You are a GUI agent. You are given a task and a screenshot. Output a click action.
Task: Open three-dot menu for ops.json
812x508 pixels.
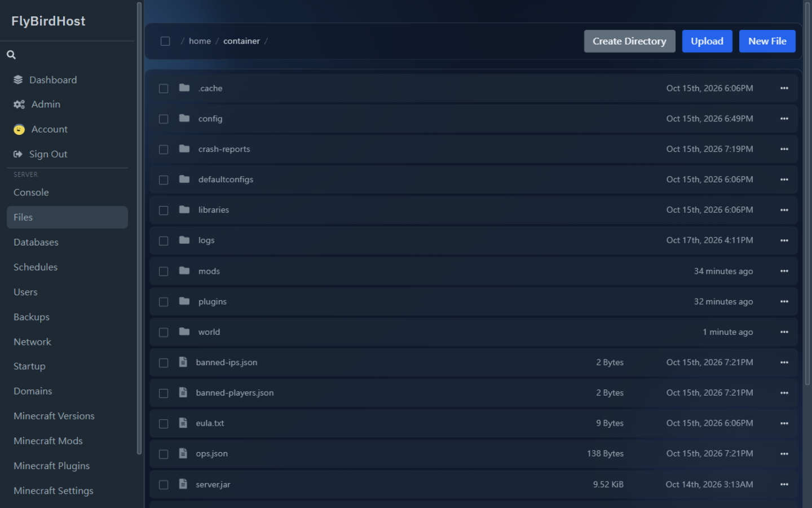[784, 454]
